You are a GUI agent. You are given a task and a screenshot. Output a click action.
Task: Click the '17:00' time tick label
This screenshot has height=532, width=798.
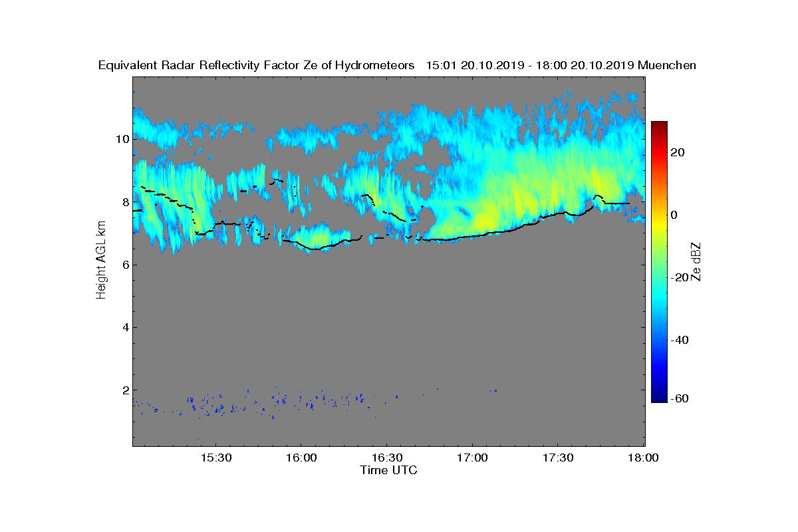(472, 458)
